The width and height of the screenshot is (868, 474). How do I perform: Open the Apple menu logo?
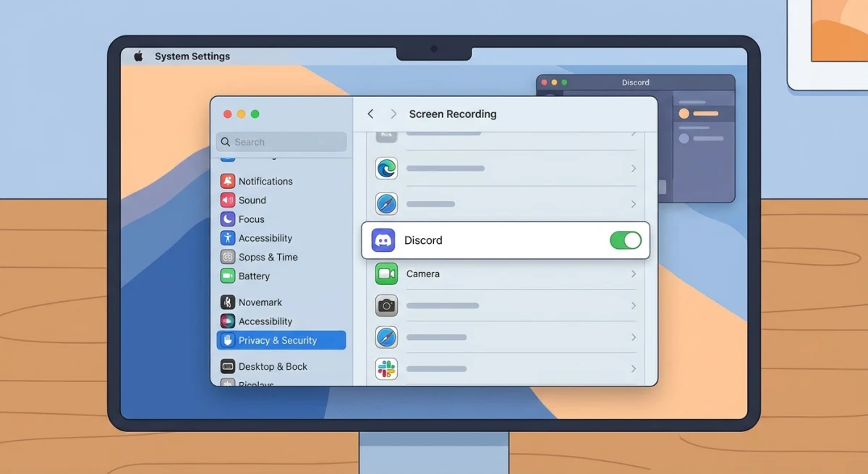[138, 56]
